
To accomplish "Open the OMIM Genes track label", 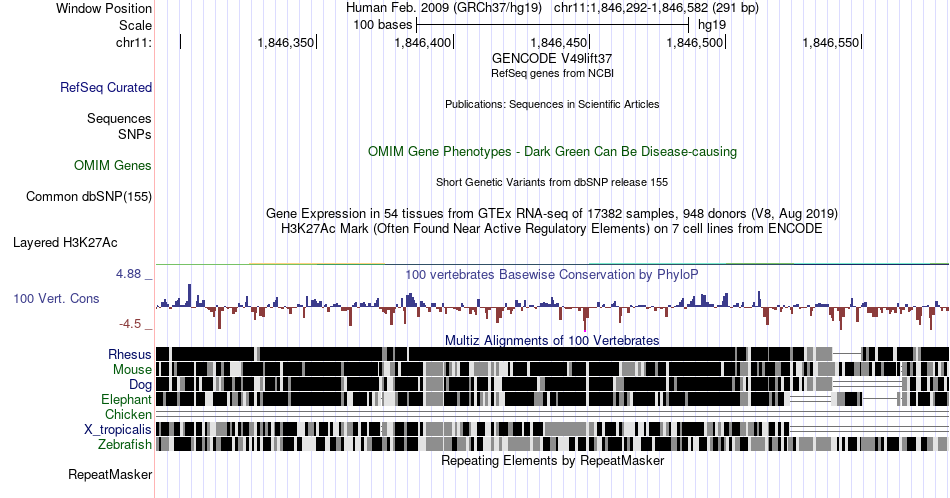I will [113, 165].
